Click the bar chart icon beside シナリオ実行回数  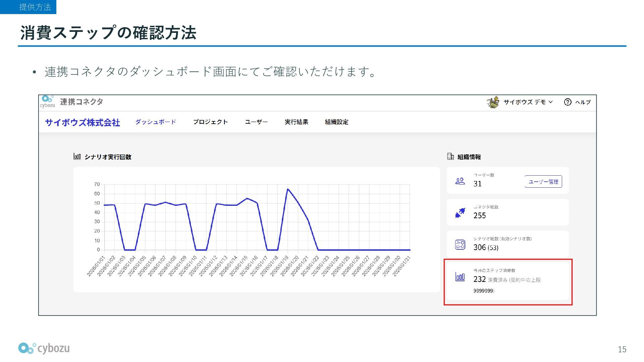(x=77, y=157)
